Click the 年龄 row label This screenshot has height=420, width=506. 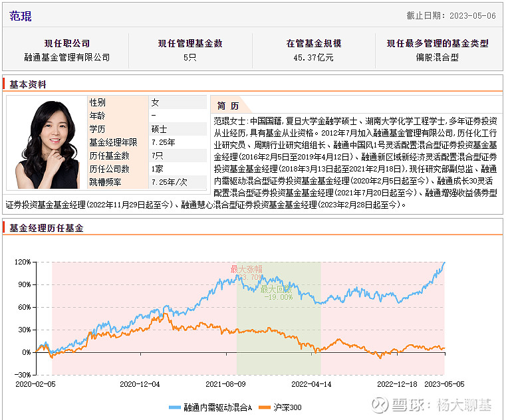click(97, 116)
